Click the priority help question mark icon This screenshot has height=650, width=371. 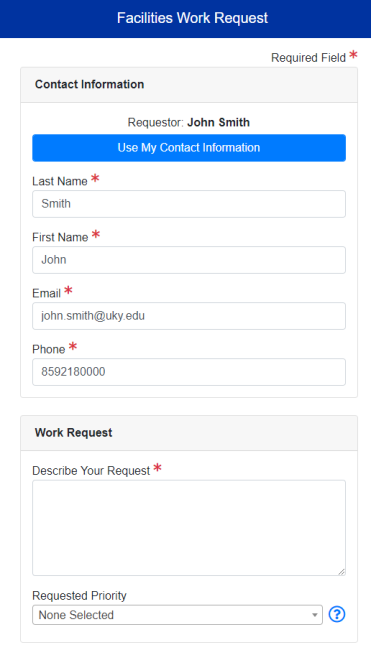click(337, 614)
